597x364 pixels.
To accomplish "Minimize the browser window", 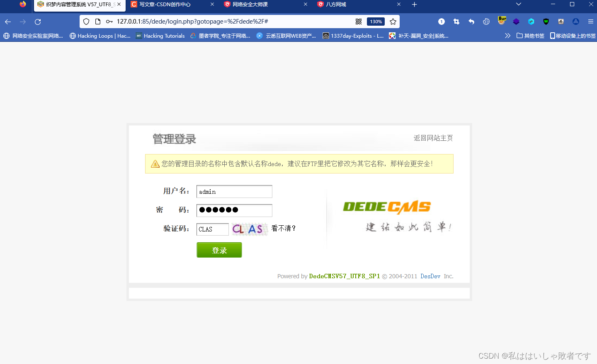I will tap(553, 4).
